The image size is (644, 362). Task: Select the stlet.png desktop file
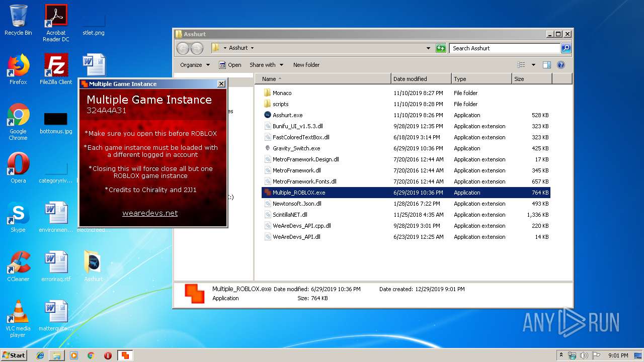click(94, 23)
